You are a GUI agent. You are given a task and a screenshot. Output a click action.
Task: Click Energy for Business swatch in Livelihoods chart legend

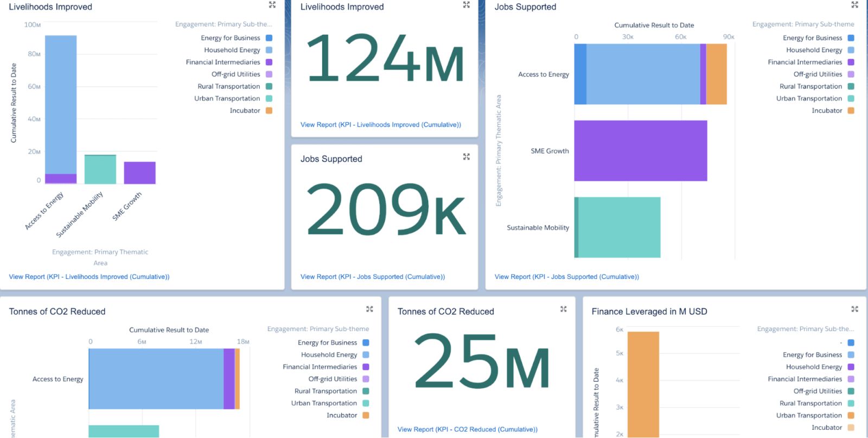tap(269, 38)
